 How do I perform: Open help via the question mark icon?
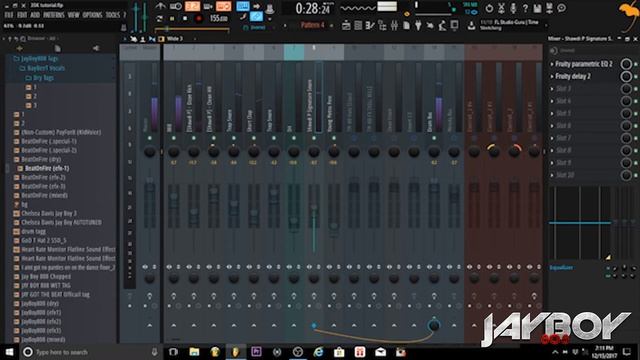(x=525, y=8)
